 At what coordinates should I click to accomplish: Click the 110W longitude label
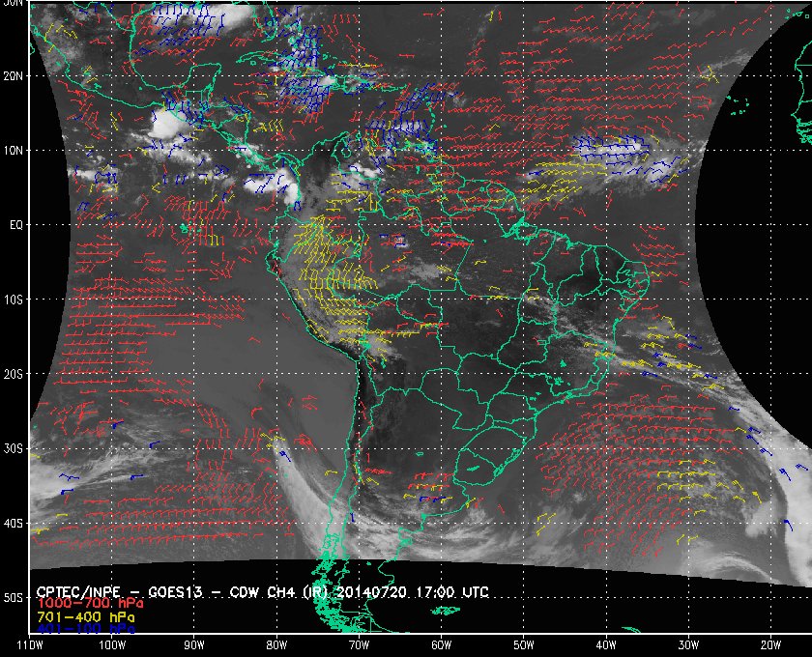click(x=29, y=644)
